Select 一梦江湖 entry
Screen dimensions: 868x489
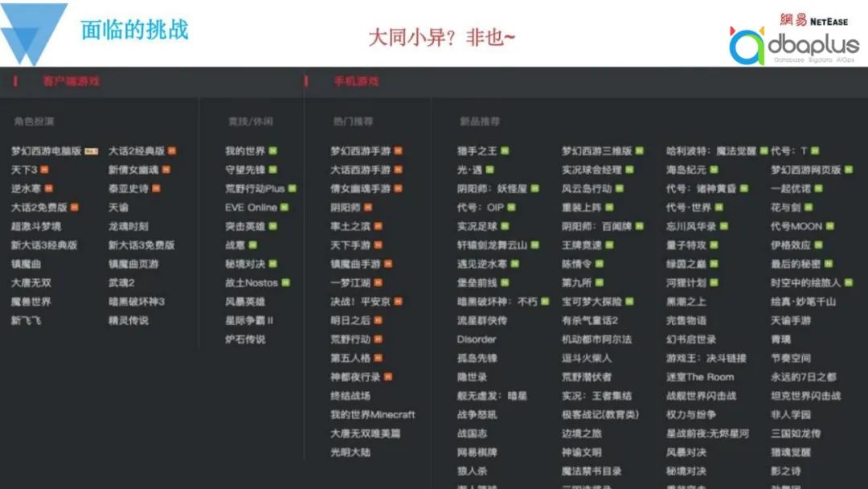(350, 283)
